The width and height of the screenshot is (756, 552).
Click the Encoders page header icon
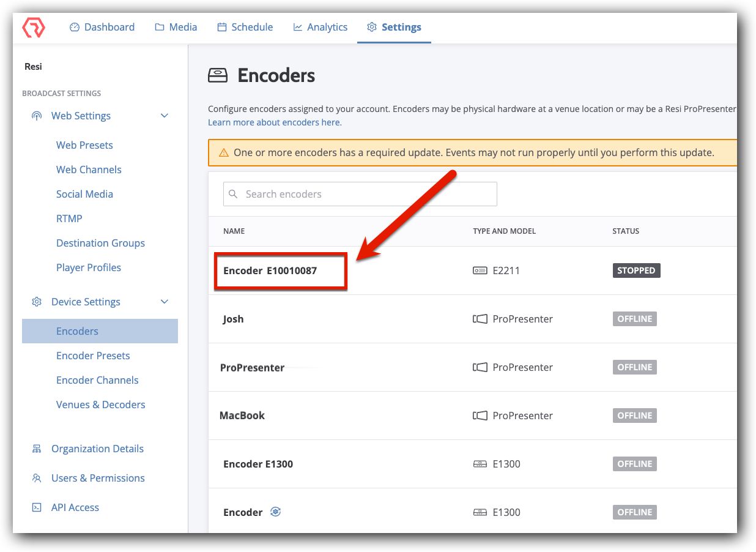[x=218, y=75]
